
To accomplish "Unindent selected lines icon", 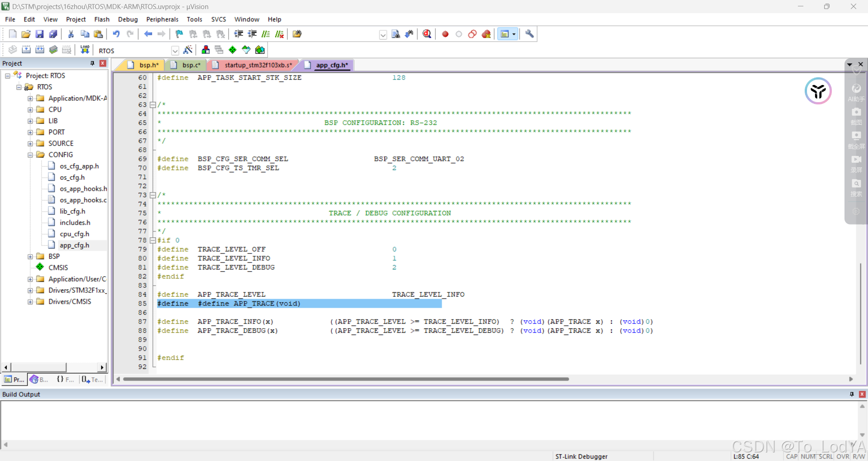I will tap(252, 34).
